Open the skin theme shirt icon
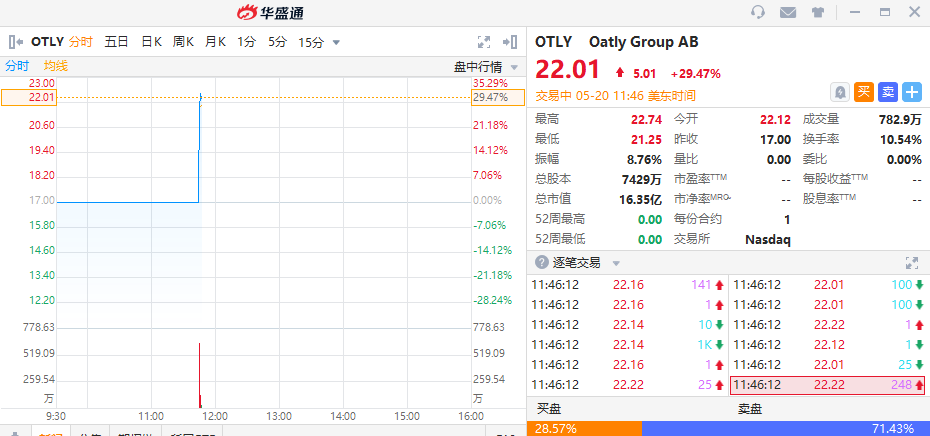Screen dimensions: 930x436 pos(818,12)
